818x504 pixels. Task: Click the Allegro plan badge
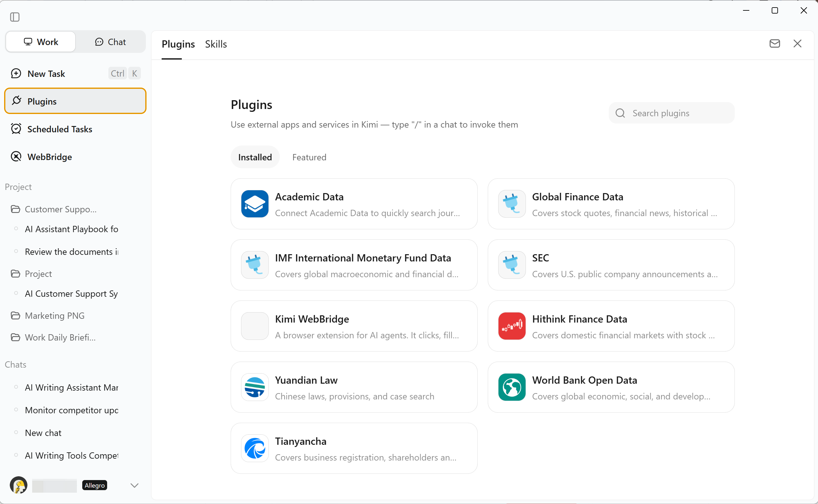point(95,485)
